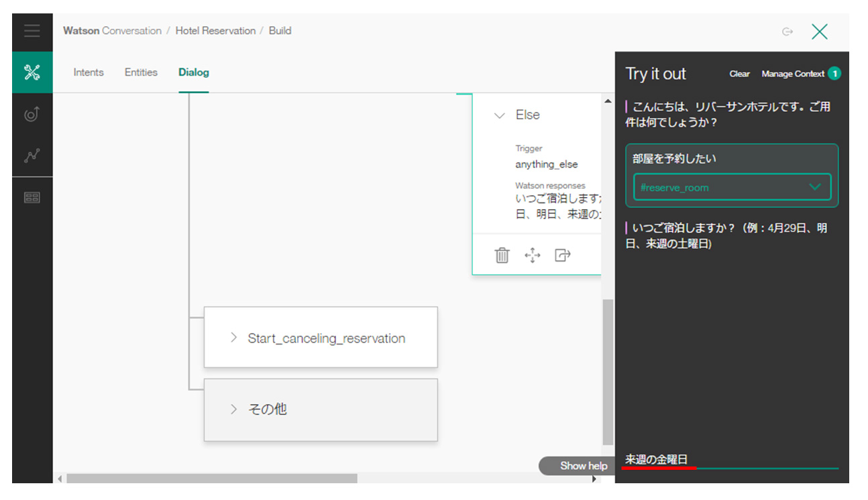Click the Else node title
The width and height of the screenshot is (868, 500).
(x=527, y=115)
